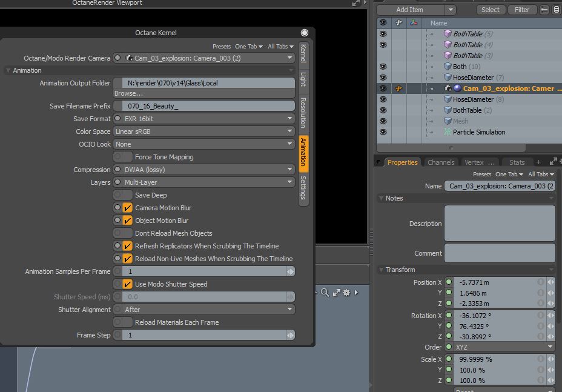The height and width of the screenshot is (392, 562).
Task: Toggle visibility eye of Particle Simulation
Action: click(x=383, y=132)
